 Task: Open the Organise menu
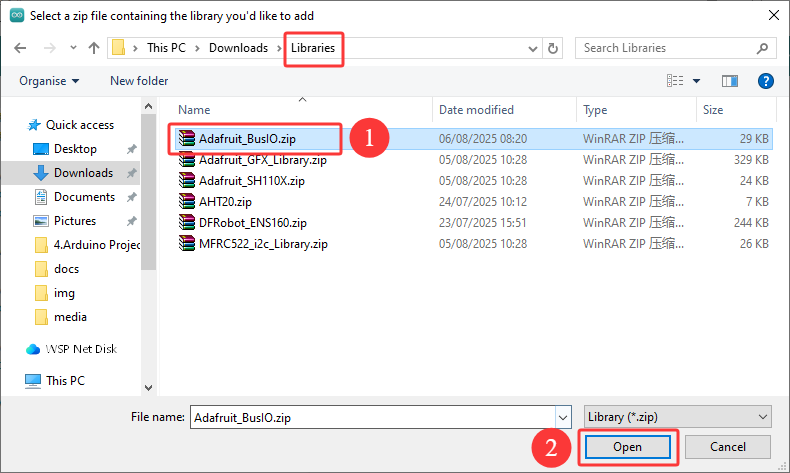(x=49, y=81)
